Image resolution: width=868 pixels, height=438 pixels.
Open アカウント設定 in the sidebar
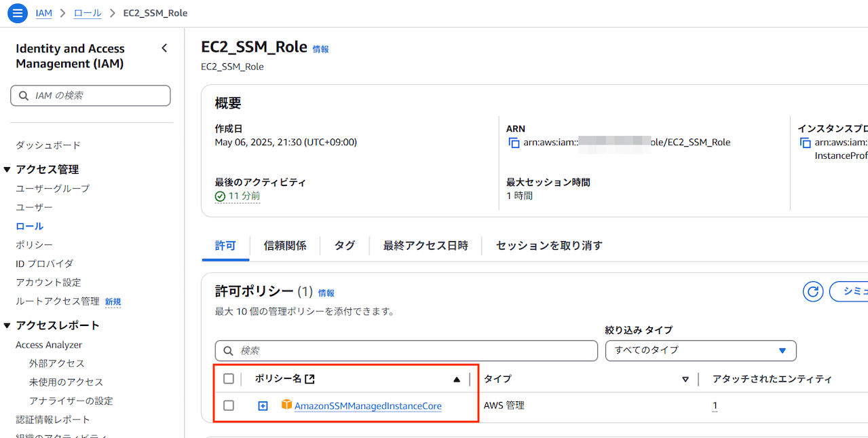click(x=48, y=282)
